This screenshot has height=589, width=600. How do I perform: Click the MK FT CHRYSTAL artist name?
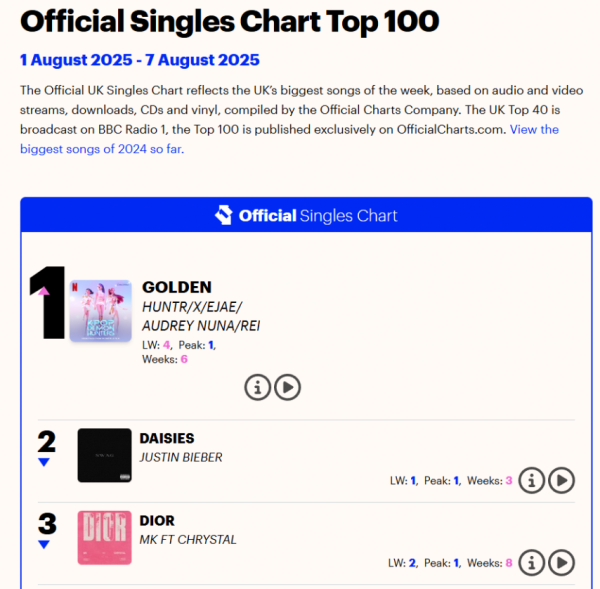point(188,540)
